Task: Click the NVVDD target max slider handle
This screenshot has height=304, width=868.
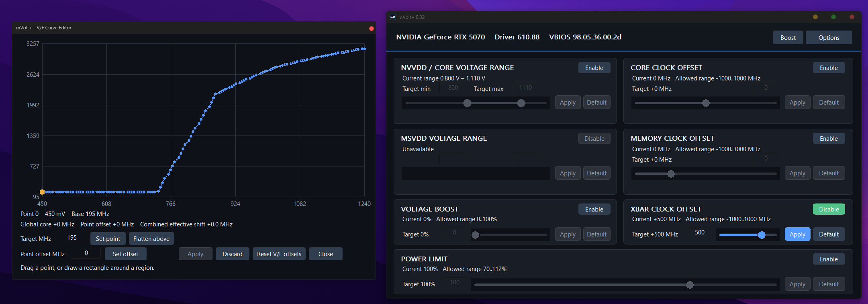Action: pos(521,103)
